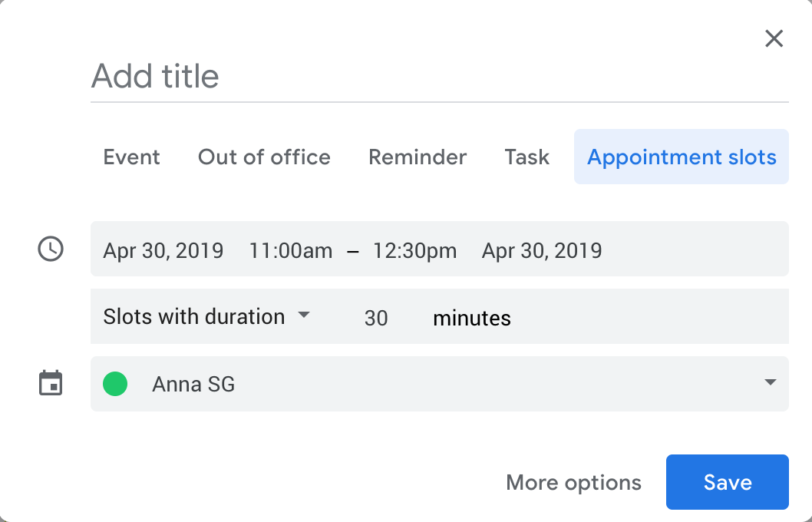Image resolution: width=812 pixels, height=522 pixels.
Task: Switch to the Task tab
Action: (x=526, y=157)
